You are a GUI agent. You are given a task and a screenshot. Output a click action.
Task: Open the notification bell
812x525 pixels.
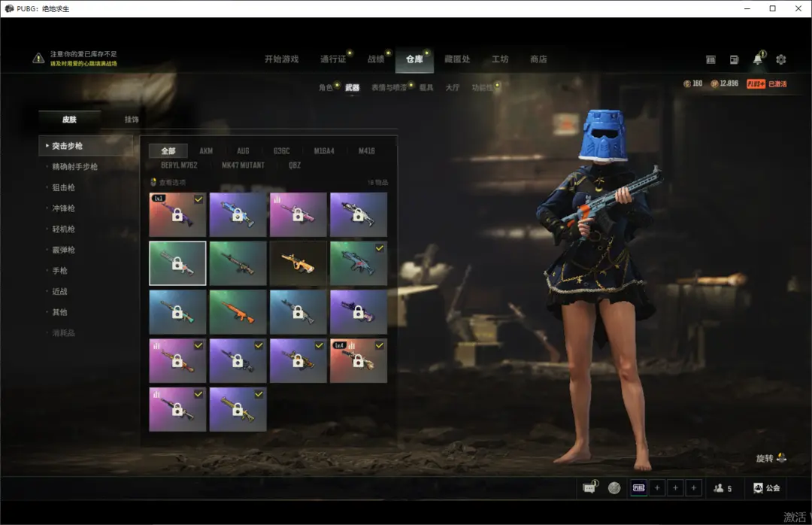[x=758, y=59]
